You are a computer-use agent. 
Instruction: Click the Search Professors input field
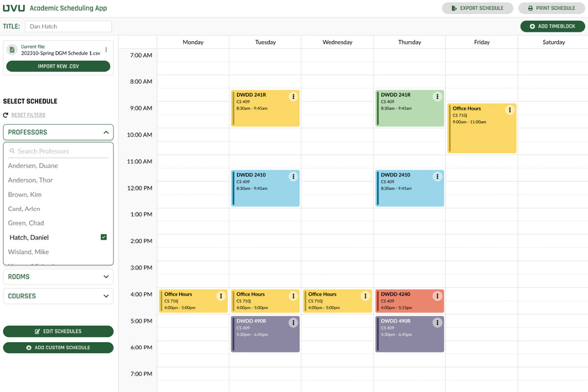(58, 151)
